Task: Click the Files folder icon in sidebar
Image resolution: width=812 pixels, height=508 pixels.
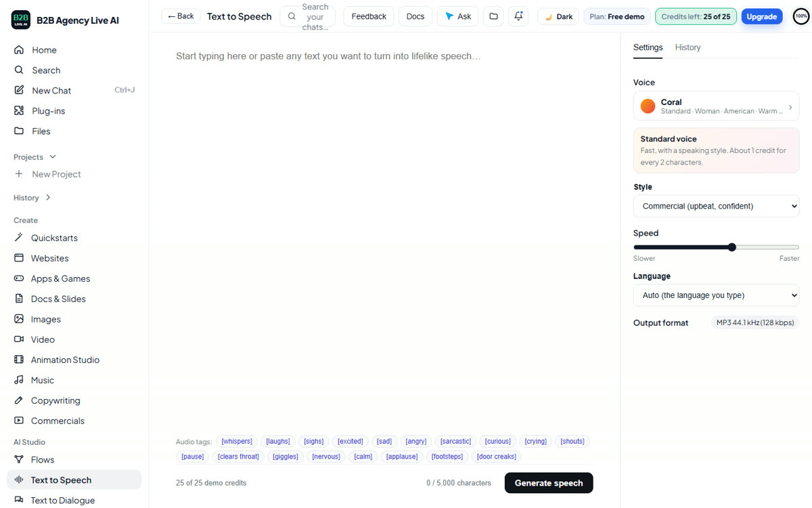Action: tap(19, 131)
